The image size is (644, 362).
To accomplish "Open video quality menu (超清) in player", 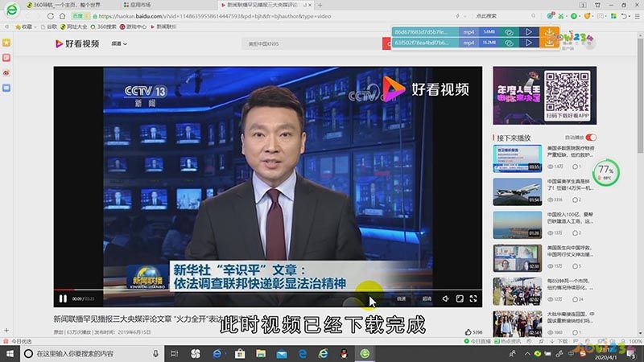I will (x=427, y=298).
